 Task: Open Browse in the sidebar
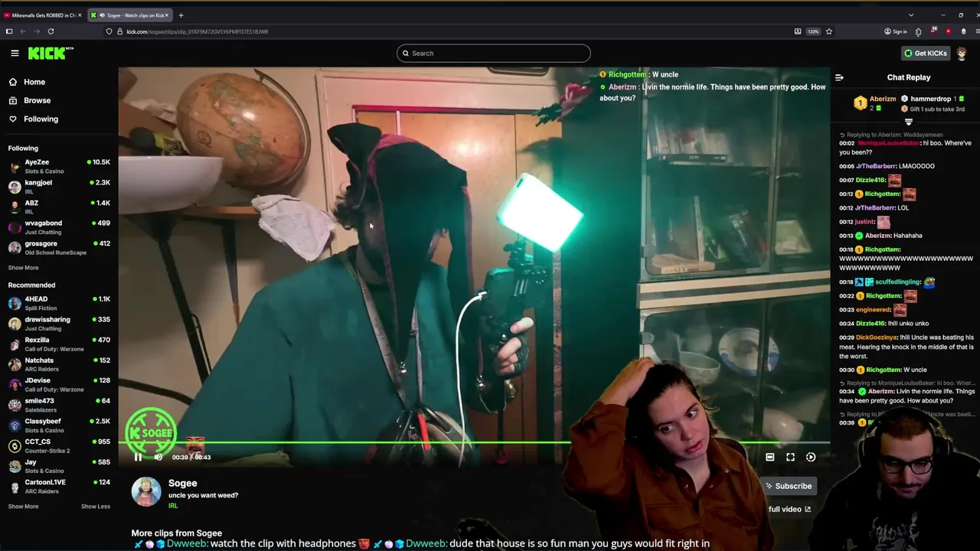click(37, 100)
